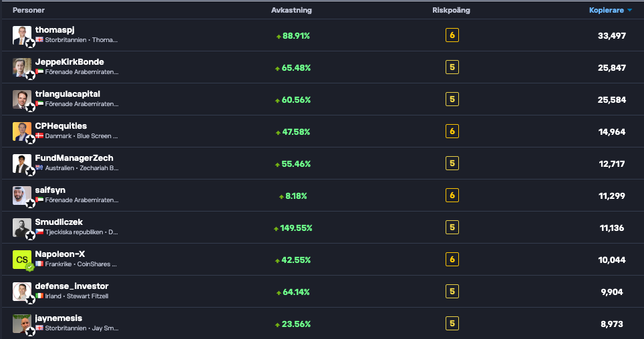
Task: Click jaynemesis copier count 8,973
Action: click(613, 324)
